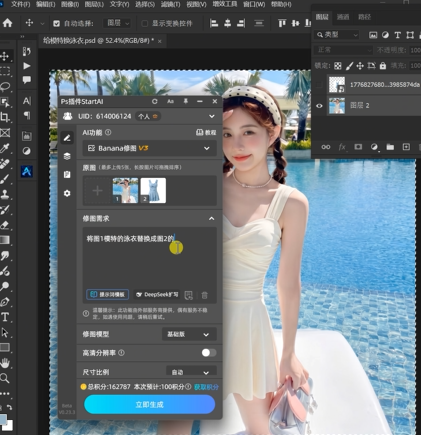Image resolution: width=421 pixels, height=435 pixels.
Task: Select the Zoom tool
Action: [x=5, y=378]
